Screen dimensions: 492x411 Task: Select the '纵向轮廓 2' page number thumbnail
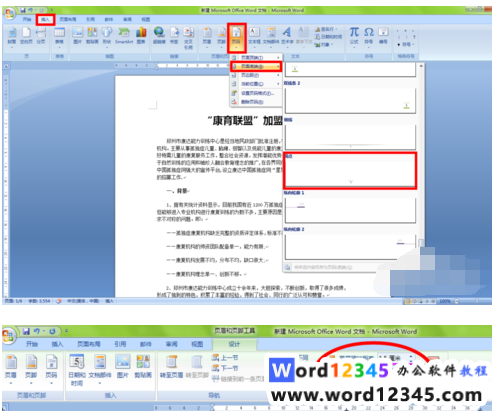350,247
